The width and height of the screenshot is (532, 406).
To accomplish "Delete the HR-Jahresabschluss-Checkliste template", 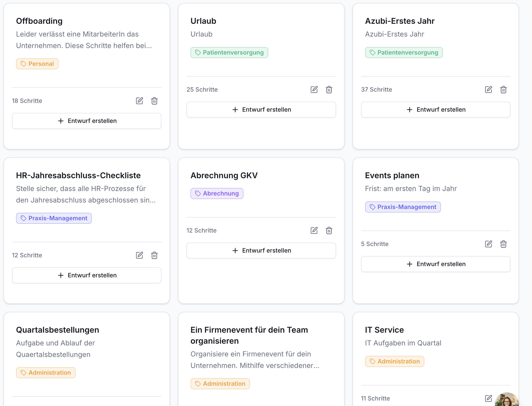I will [x=154, y=255].
